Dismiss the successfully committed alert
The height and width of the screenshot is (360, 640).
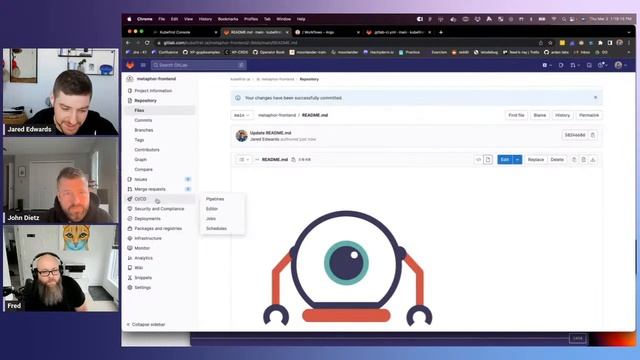click(596, 98)
